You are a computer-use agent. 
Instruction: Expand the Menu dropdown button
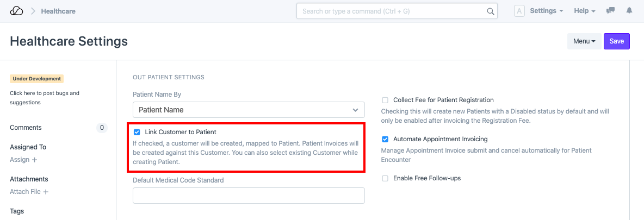point(584,41)
